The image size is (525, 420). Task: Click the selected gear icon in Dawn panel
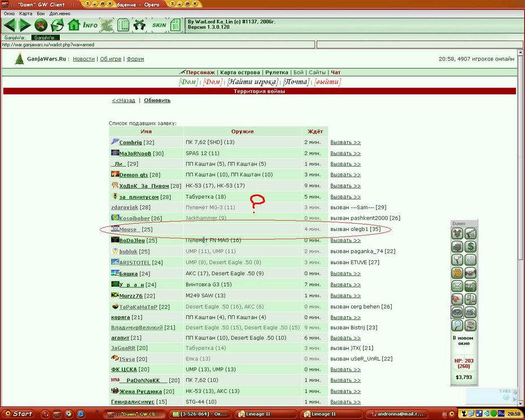coord(457,312)
